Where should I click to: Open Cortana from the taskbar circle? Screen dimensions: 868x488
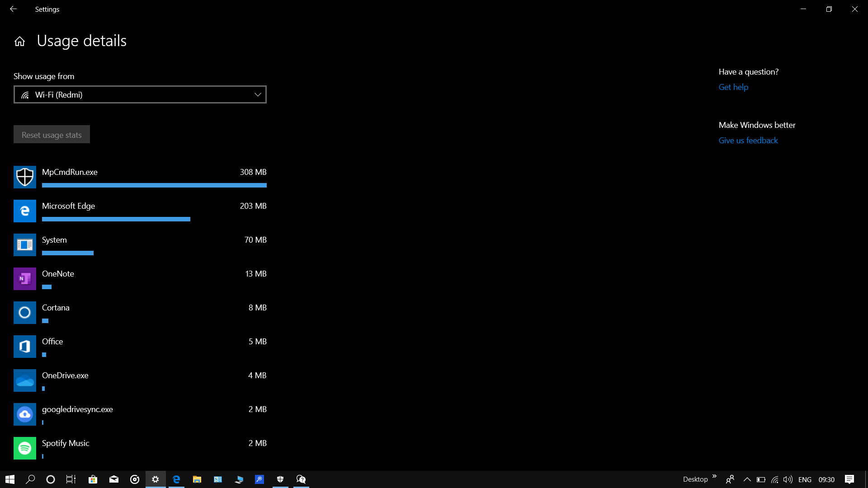pos(51,479)
